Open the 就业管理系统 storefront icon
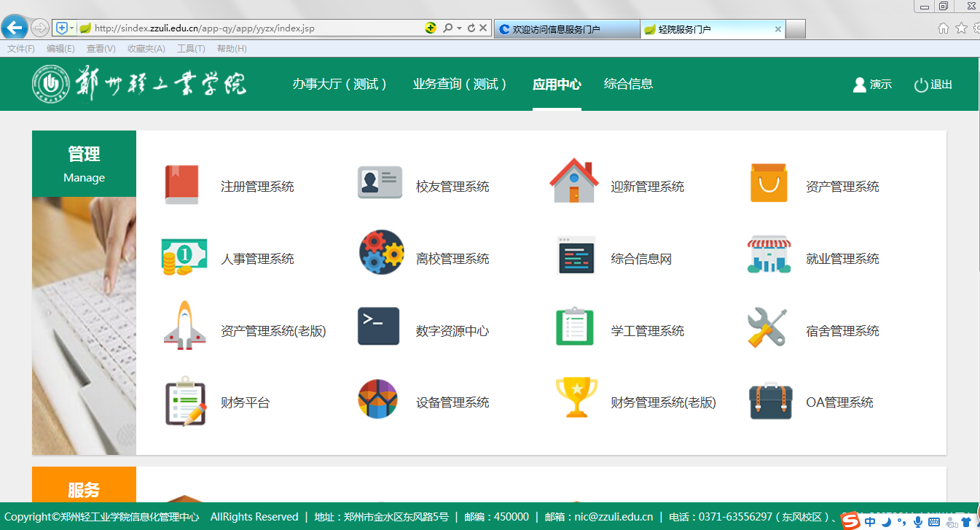Image resolution: width=980 pixels, height=530 pixels. click(769, 254)
